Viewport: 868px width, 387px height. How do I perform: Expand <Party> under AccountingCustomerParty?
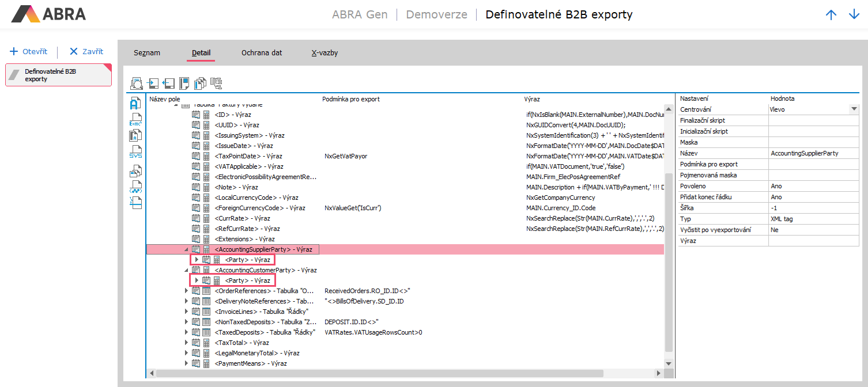(197, 280)
